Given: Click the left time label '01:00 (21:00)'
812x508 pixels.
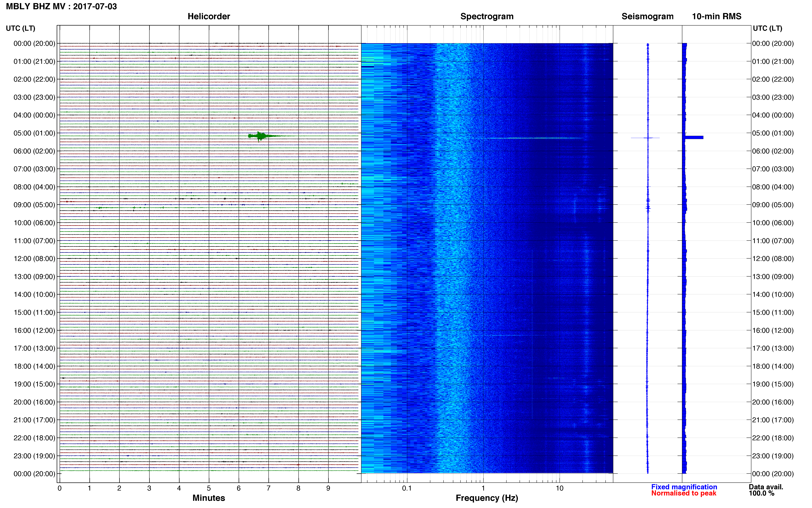Looking at the screenshot, I should (34, 62).
